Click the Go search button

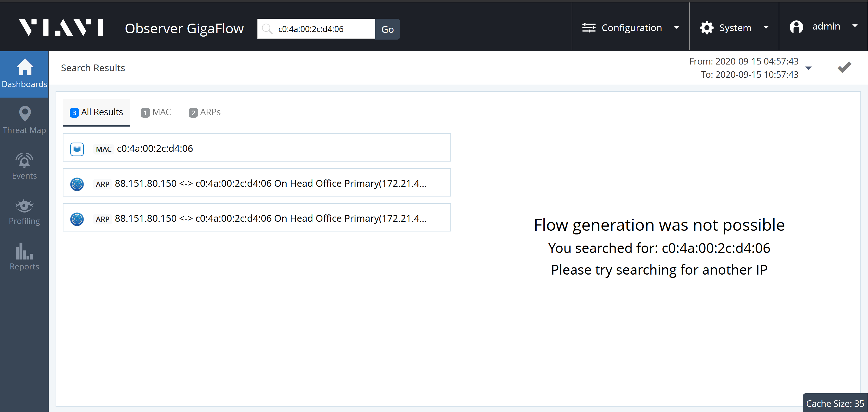(387, 29)
